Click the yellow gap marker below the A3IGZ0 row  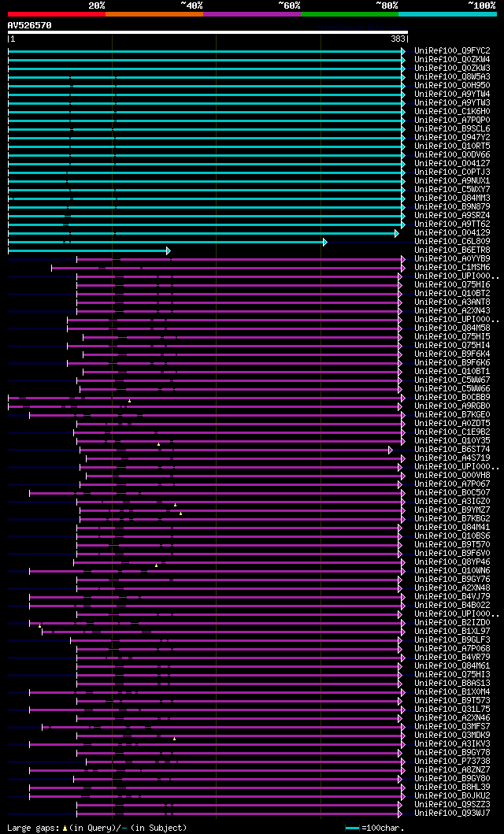point(175,505)
